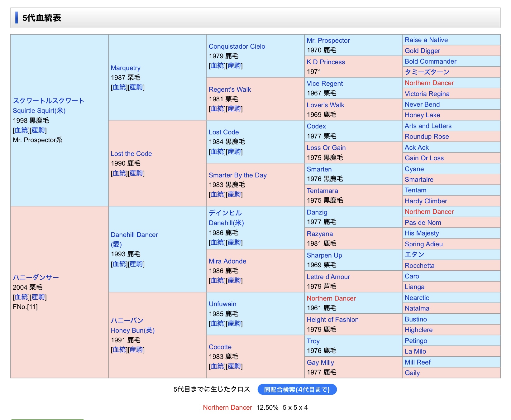Click the エタン ancestor link
Screen dimensions: 511x420
coord(414,255)
